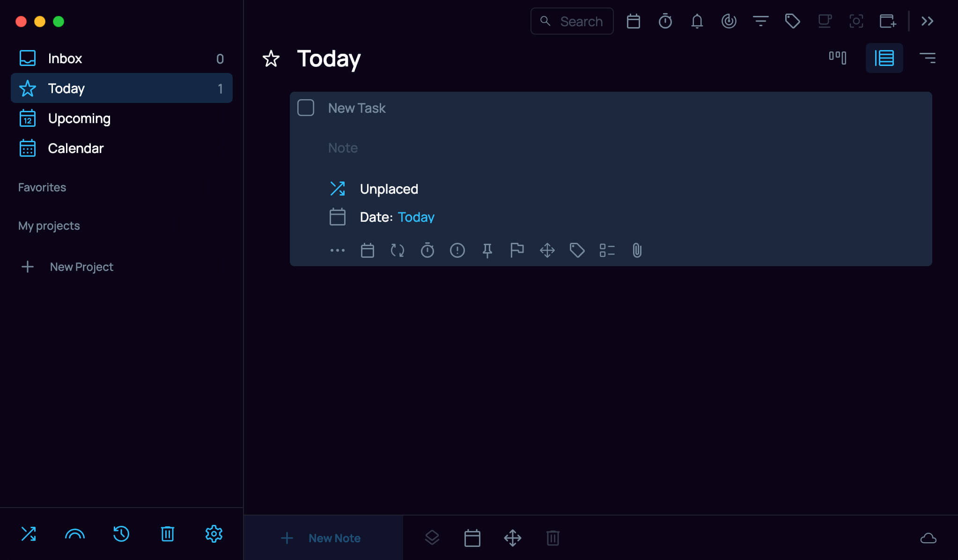Add subtasks using the checklist icon
Viewport: 958px width, 560px height.
(x=607, y=250)
